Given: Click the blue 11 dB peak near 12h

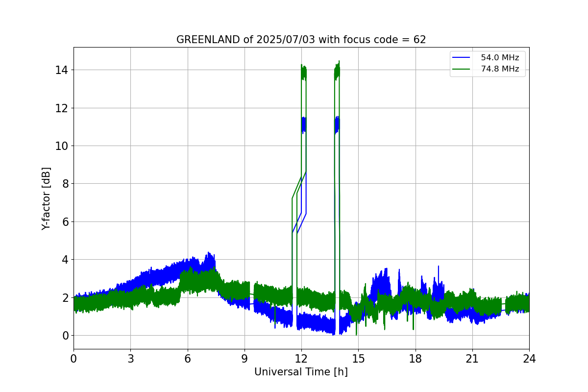Looking at the screenshot, I should (304, 124).
